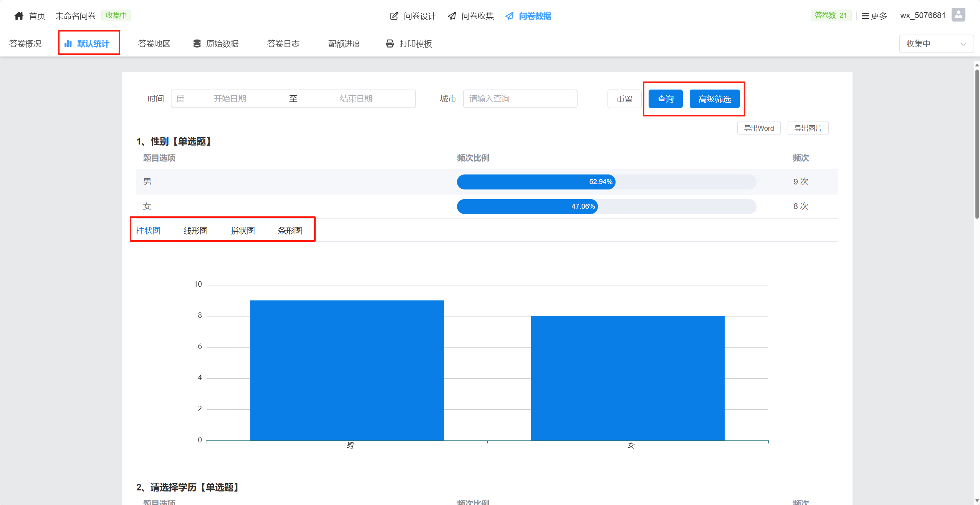Click the 原始数据 database icon

(197, 43)
